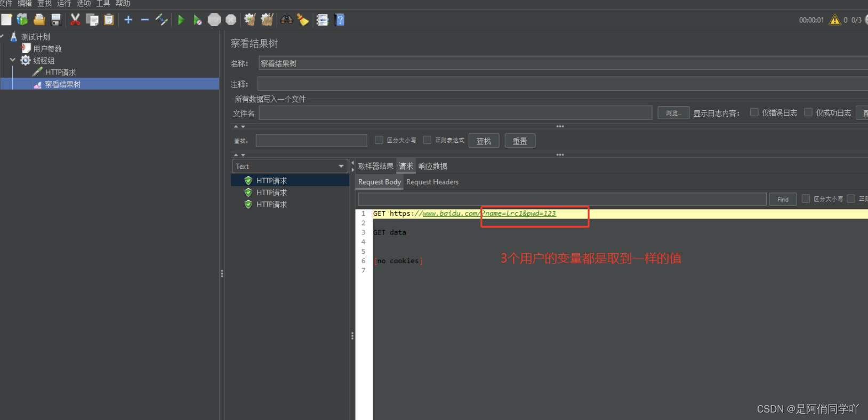Switch to the 响应数据 tab
Screen dimensions: 868x420
(x=432, y=166)
